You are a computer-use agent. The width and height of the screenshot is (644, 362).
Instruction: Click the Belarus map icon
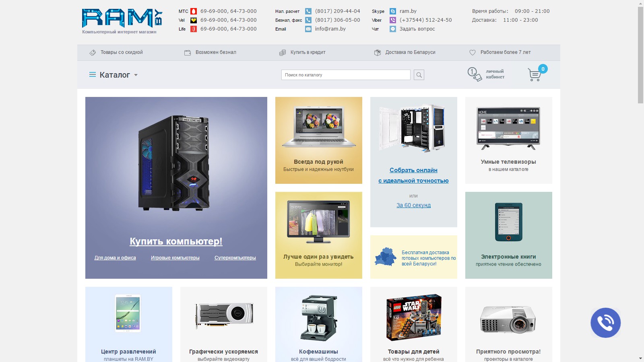click(386, 257)
